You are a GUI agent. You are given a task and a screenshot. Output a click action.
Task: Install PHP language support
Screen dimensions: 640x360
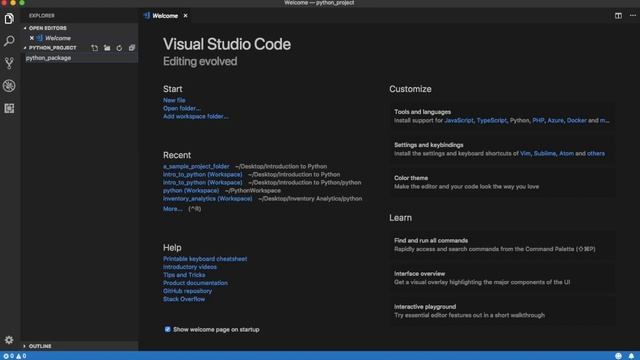(x=538, y=120)
